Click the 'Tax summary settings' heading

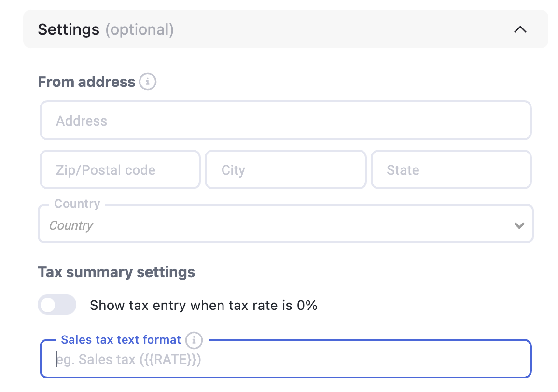click(116, 272)
